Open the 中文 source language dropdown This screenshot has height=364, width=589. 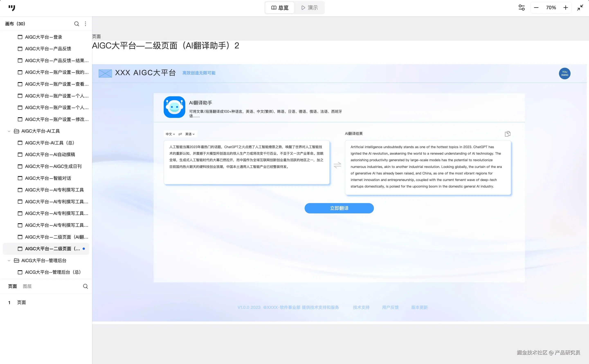[170, 134]
